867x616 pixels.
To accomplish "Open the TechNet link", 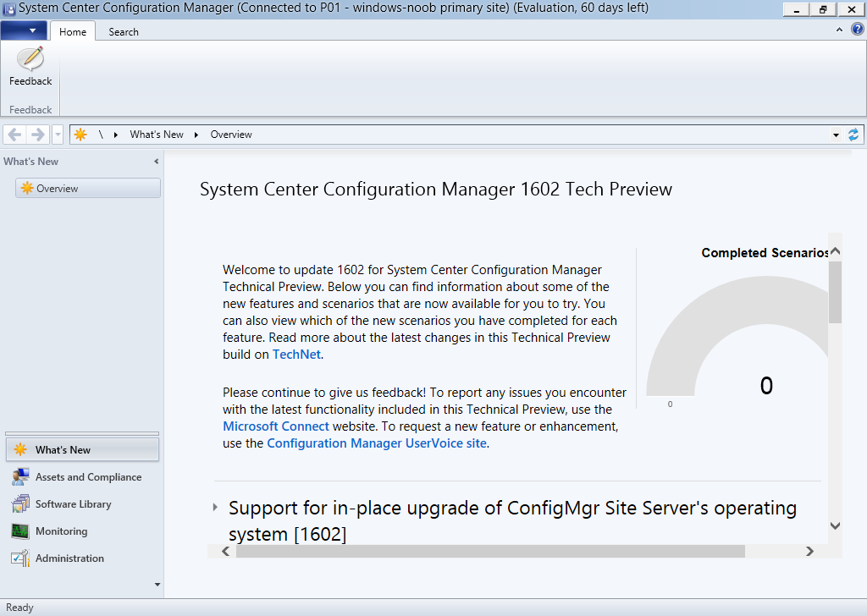I will [x=296, y=355].
